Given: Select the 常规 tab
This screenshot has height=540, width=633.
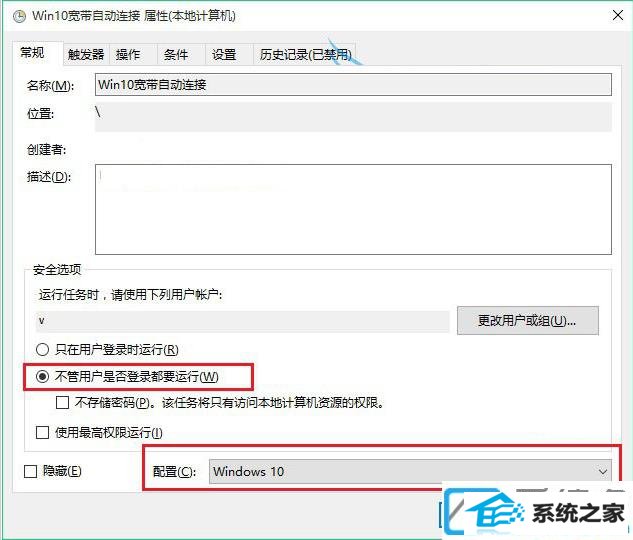Looking at the screenshot, I should coord(32,52).
